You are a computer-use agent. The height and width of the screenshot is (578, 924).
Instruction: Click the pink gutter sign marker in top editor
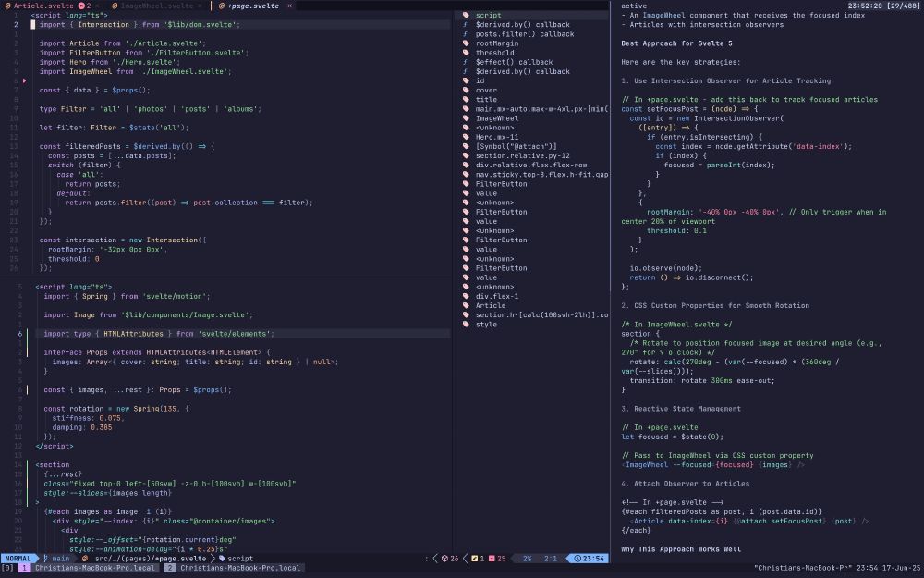click(x=24, y=80)
